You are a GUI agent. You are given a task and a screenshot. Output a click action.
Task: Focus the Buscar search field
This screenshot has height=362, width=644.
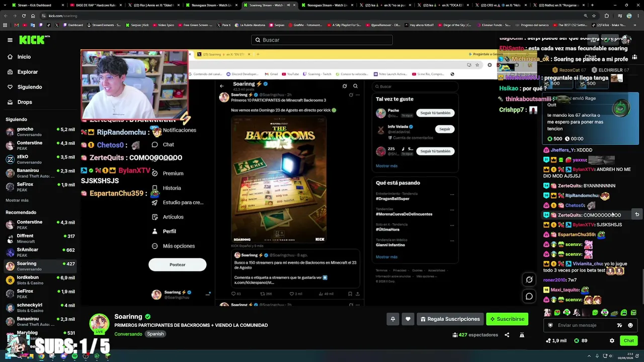(x=322, y=40)
